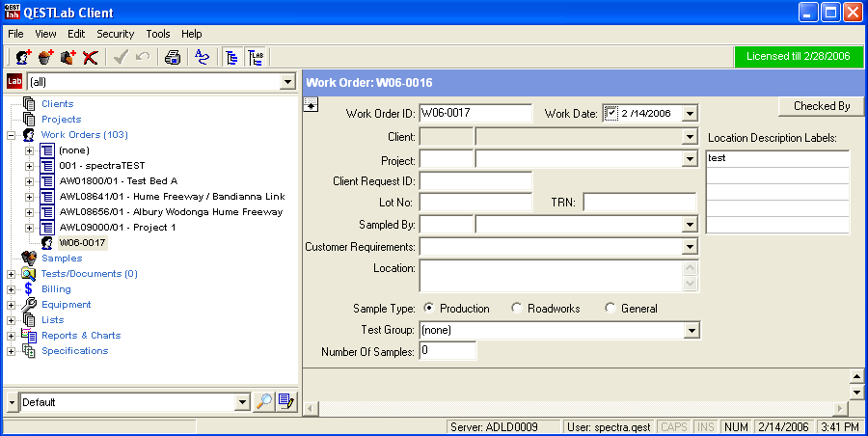
Task: Click the Lot No input field
Action: [x=475, y=202]
